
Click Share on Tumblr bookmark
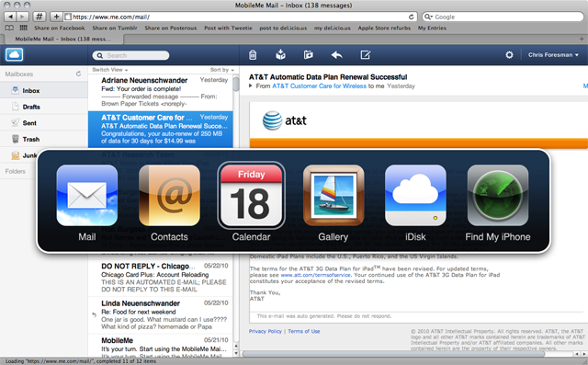115,28
